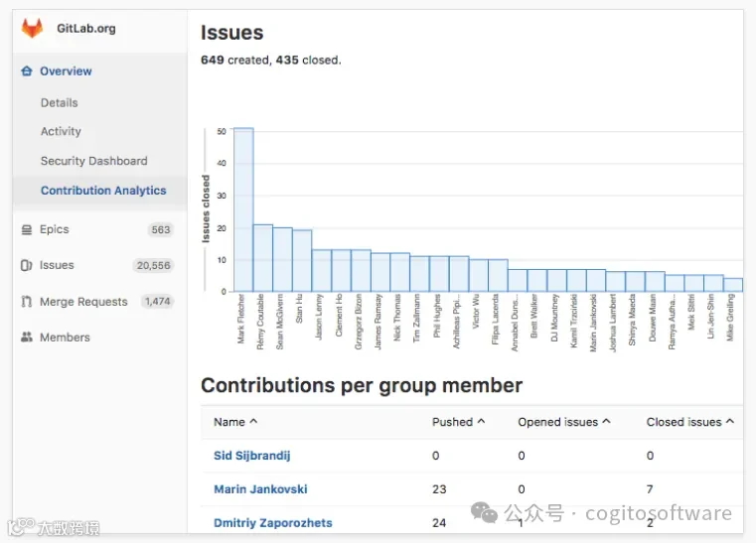Click the GitLab.org group name

86,29
